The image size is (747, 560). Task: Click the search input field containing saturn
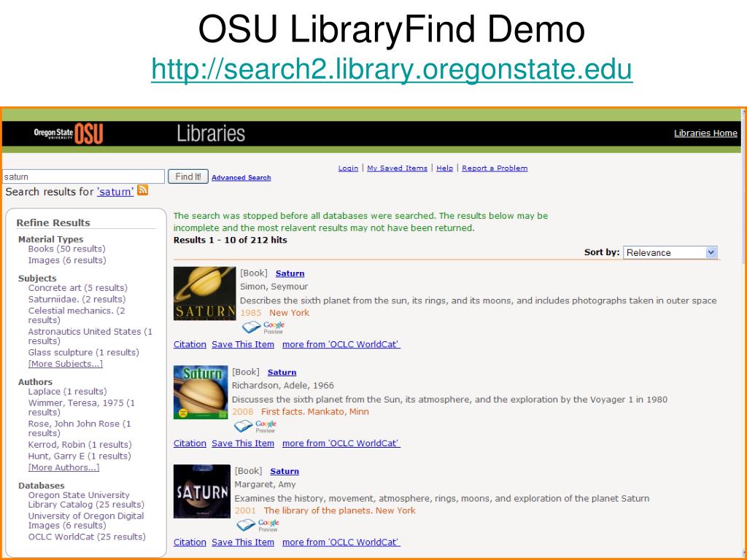pos(83,176)
